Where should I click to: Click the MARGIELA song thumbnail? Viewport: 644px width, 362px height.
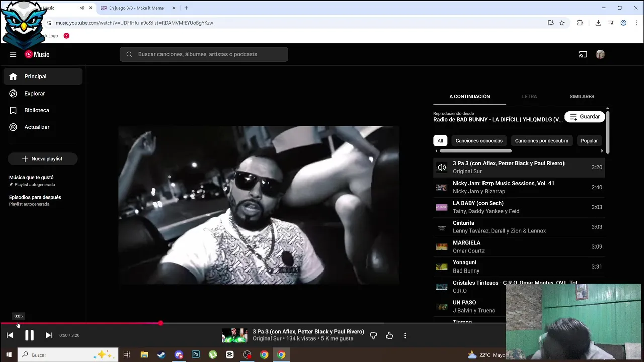pos(442,247)
